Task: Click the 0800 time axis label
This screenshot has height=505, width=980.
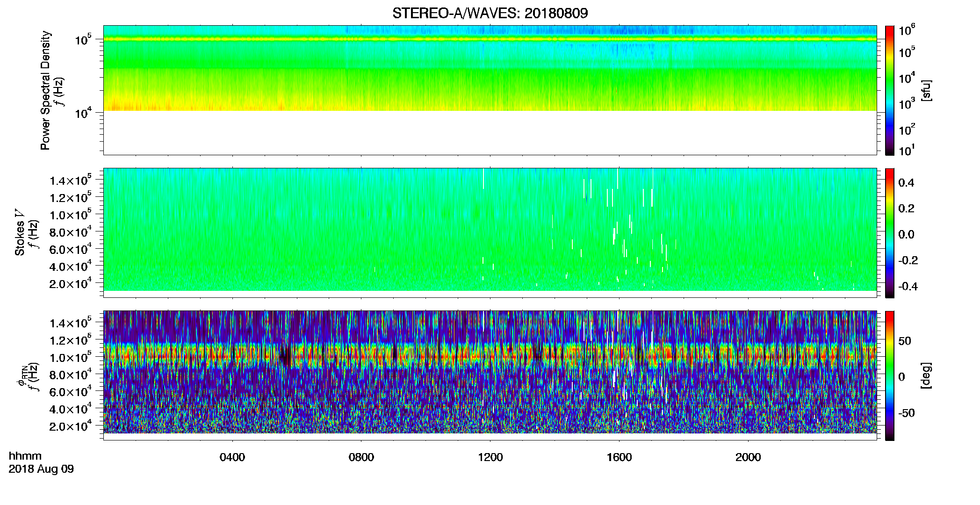Action: pos(361,457)
